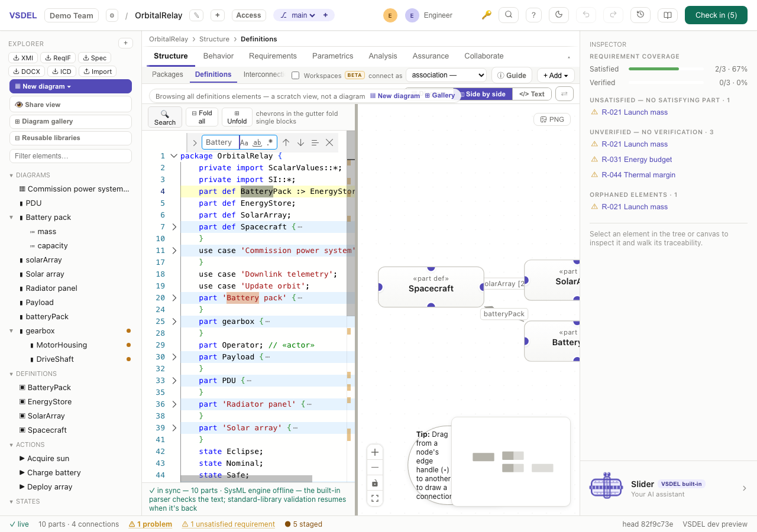
Task: Switch to the Text view mode
Action: pyautogui.click(x=532, y=94)
